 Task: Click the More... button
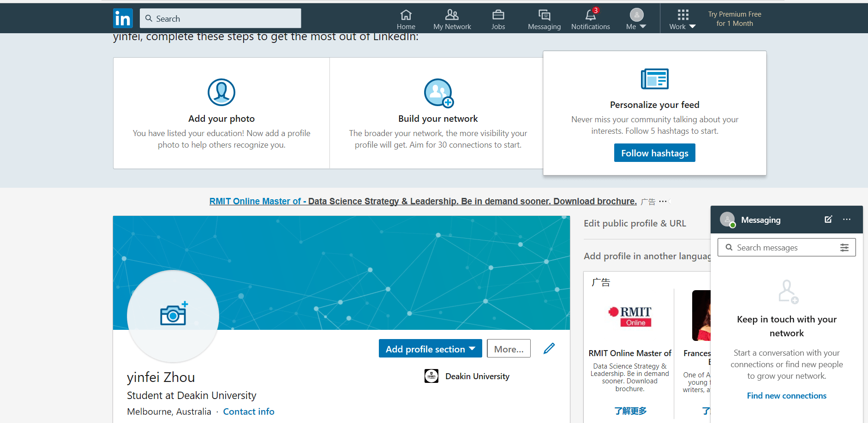tap(509, 349)
